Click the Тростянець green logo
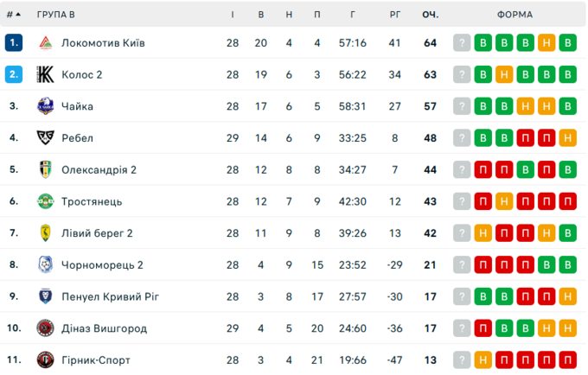This screenshot has width=588, height=375. click(x=45, y=201)
